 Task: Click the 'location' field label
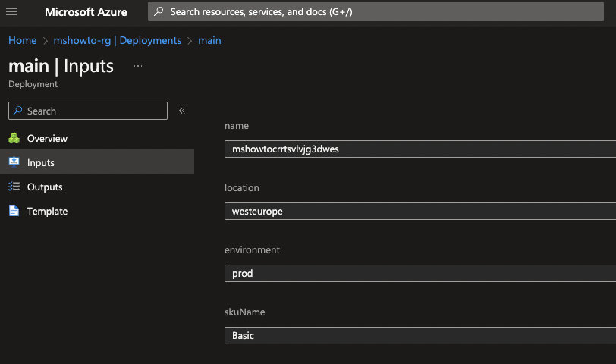[x=241, y=188]
